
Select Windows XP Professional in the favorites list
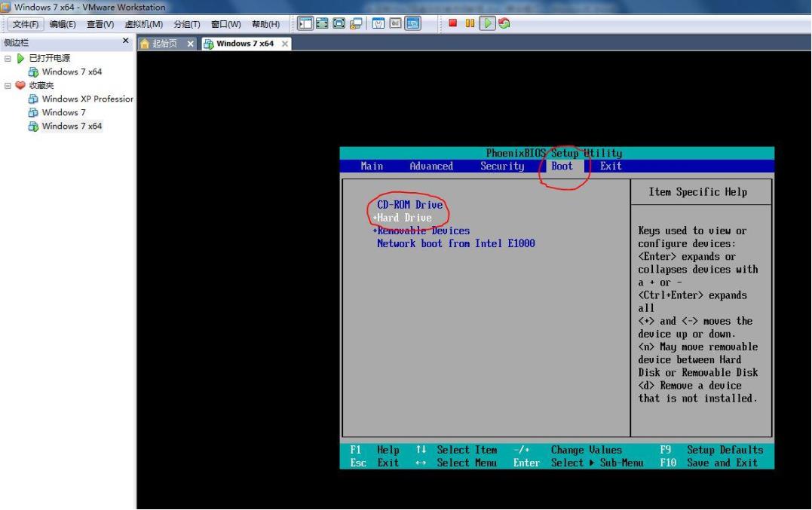(x=87, y=99)
